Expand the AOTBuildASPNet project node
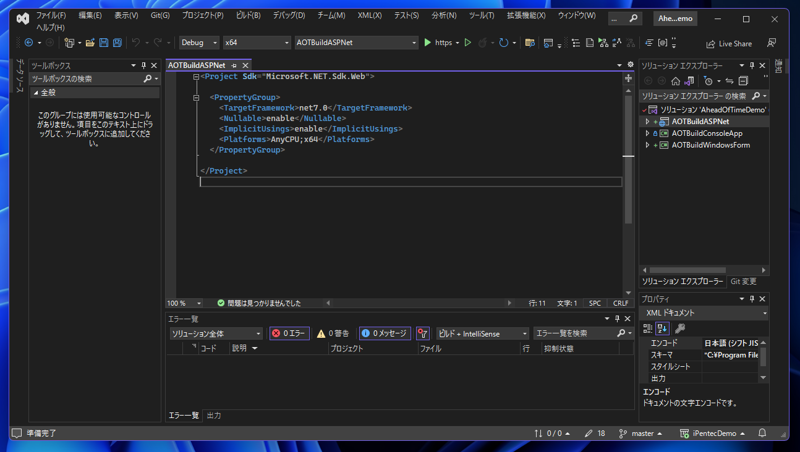 (647, 122)
